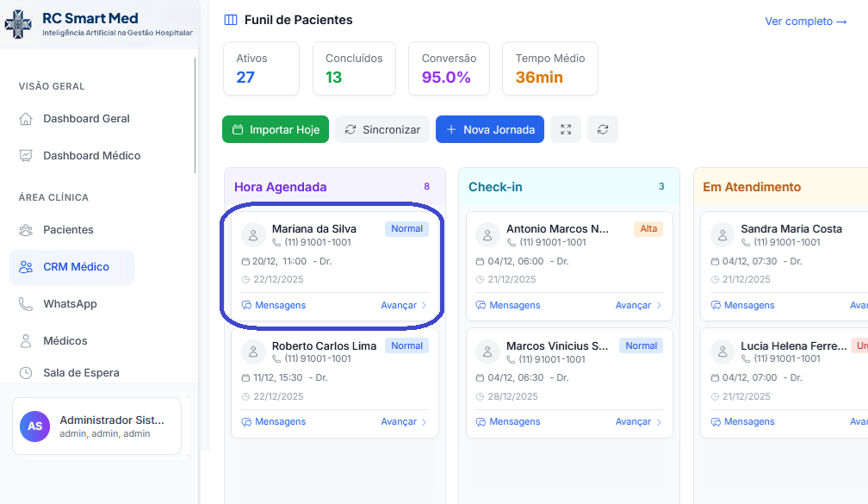Select the Normal priority badge on Roberto Carlos Lima

406,345
